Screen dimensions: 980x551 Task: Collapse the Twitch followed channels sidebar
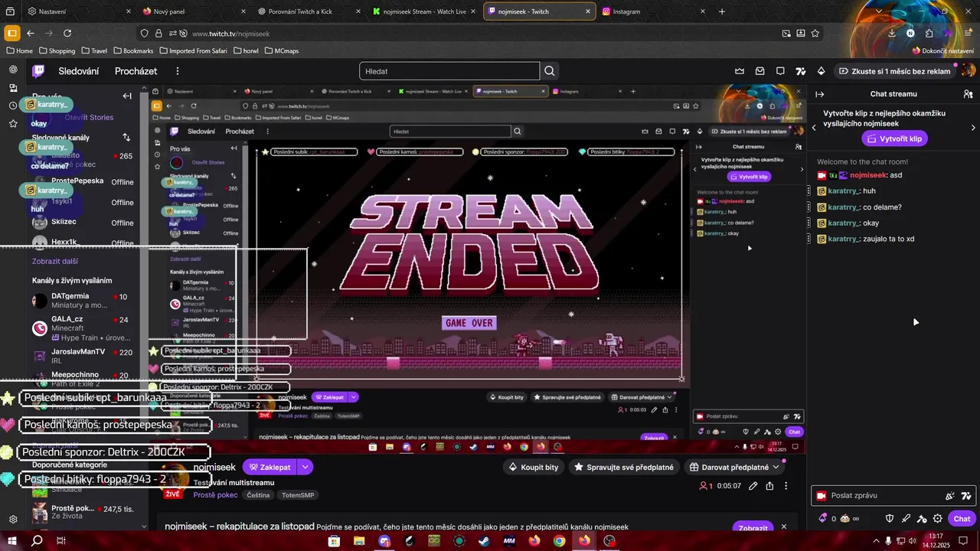pos(127,96)
